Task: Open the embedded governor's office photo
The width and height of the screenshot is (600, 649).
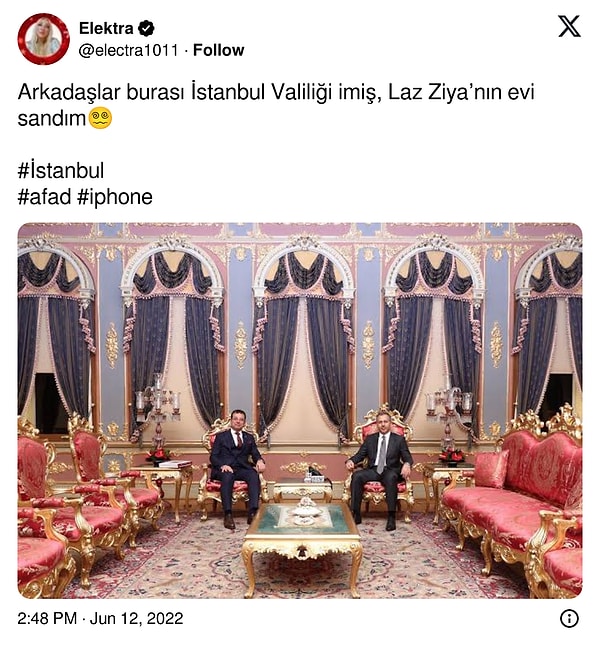Action: [x=300, y=411]
